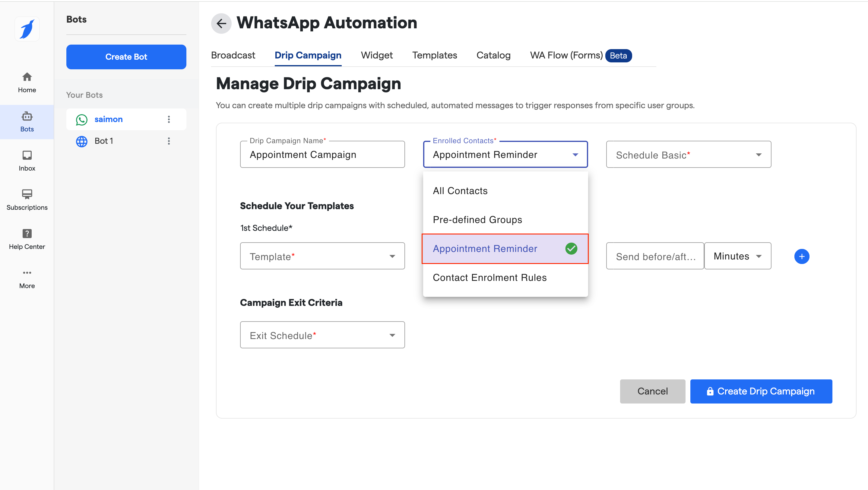Click the More ellipsis in sidebar
This screenshot has width=868, height=490.
click(x=27, y=278)
